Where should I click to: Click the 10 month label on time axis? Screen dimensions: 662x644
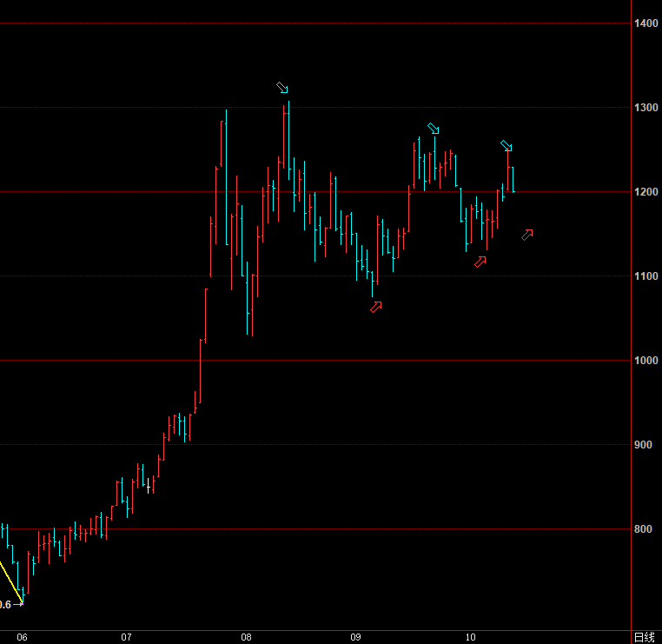point(470,637)
